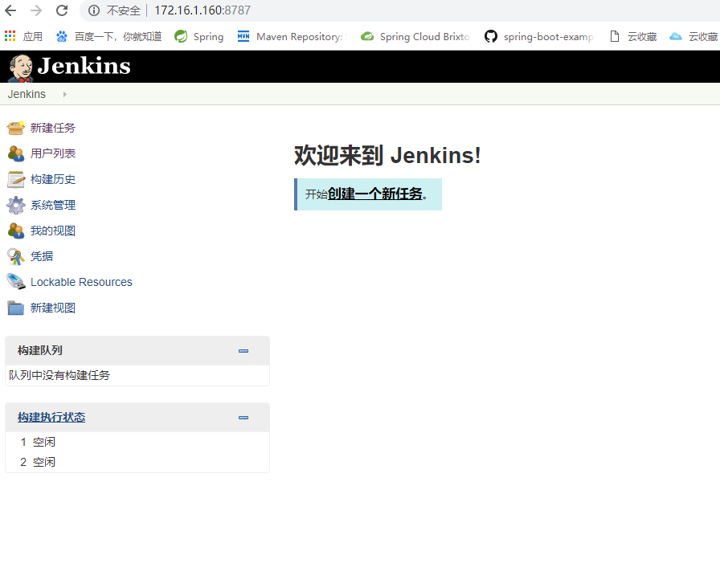
Task: Click the people icon beside 用户列表
Action: pos(15,153)
